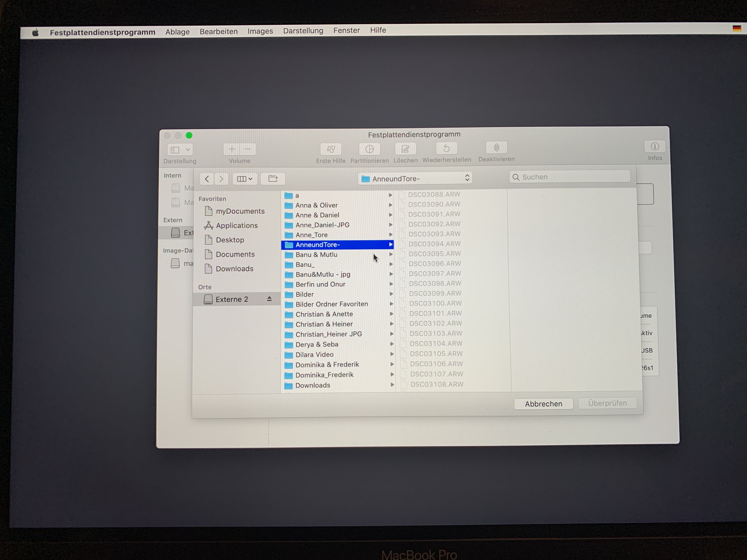Click the Partitionieren toolbar icon

369,149
